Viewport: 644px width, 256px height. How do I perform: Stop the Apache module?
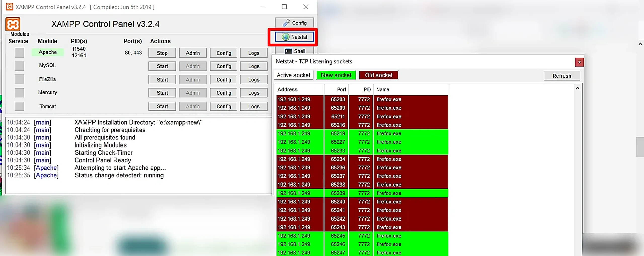[162, 53]
